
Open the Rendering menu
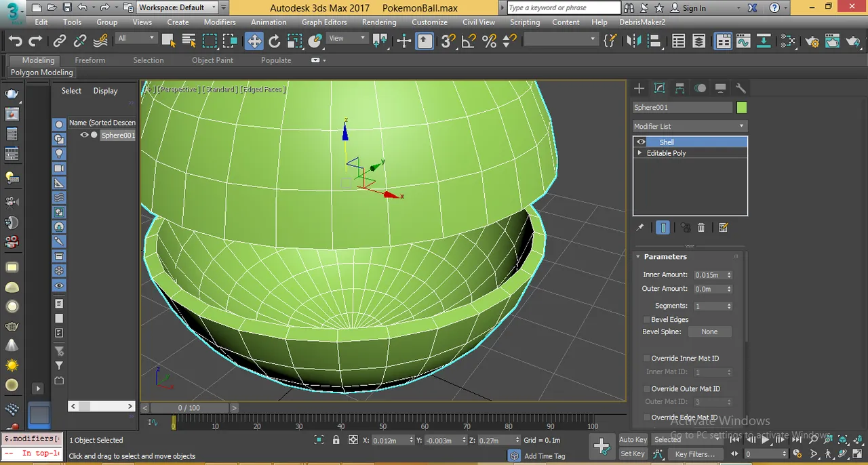tap(379, 22)
